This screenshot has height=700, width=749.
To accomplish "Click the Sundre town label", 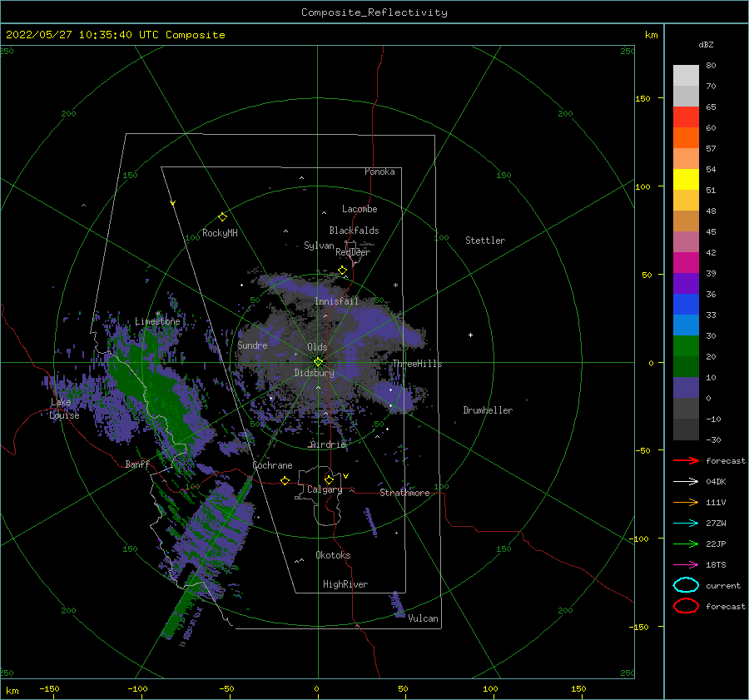I will point(252,345).
